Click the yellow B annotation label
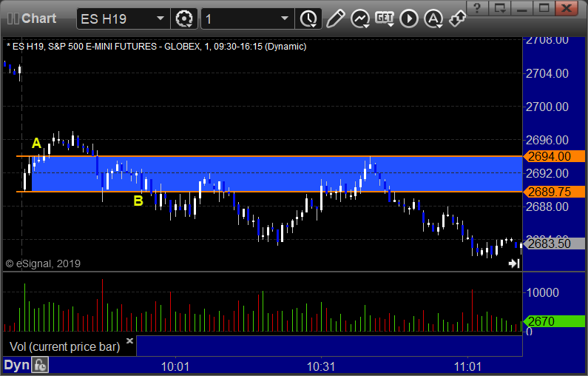 pos(138,201)
